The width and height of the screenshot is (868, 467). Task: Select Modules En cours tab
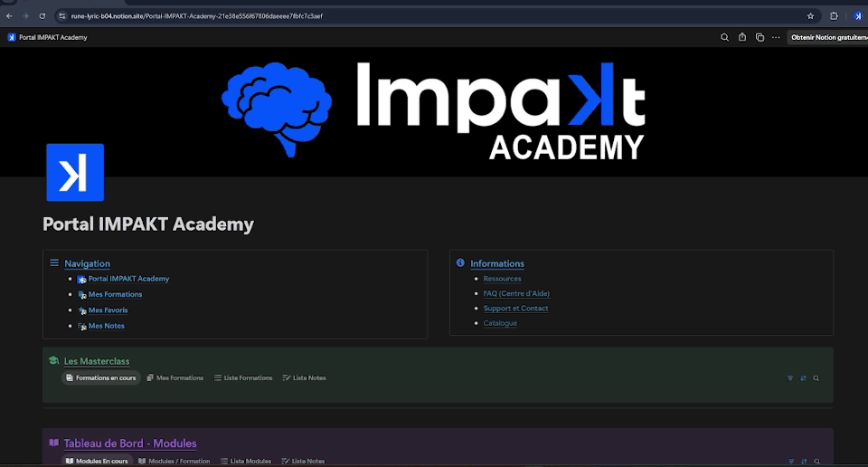[x=97, y=461]
